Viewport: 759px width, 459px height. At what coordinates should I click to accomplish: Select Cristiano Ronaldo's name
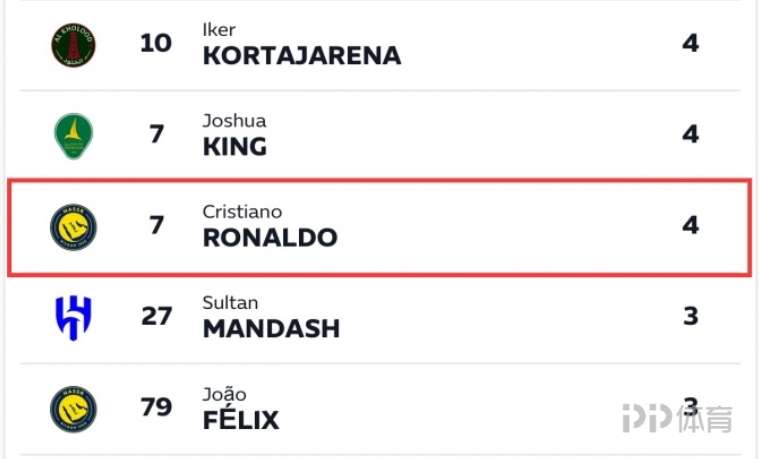pos(270,226)
